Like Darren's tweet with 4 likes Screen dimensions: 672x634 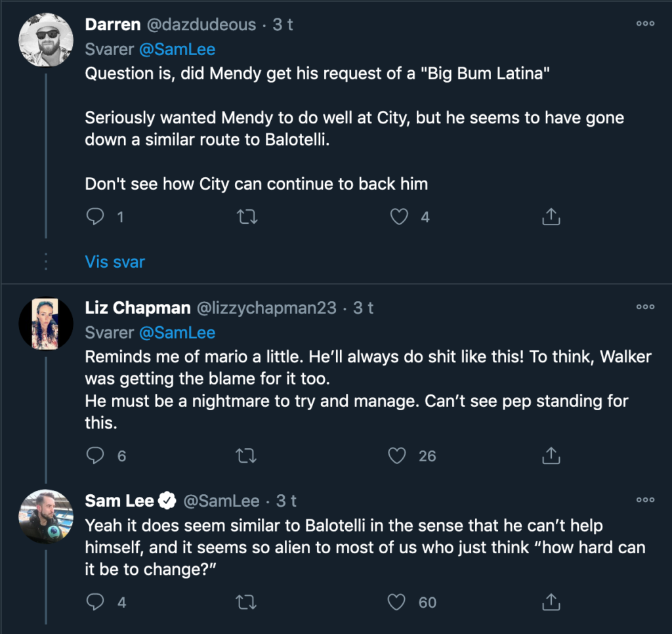pyautogui.click(x=399, y=216)
